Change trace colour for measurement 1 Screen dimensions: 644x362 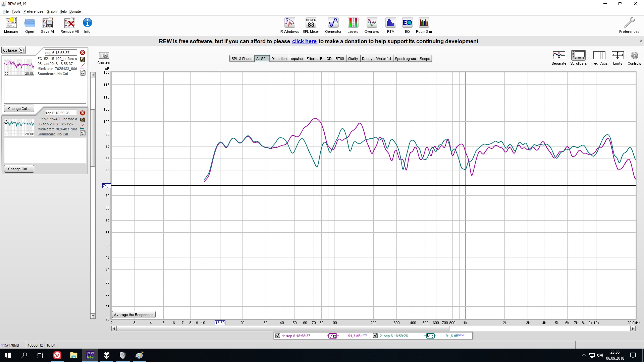click(83, 66)
